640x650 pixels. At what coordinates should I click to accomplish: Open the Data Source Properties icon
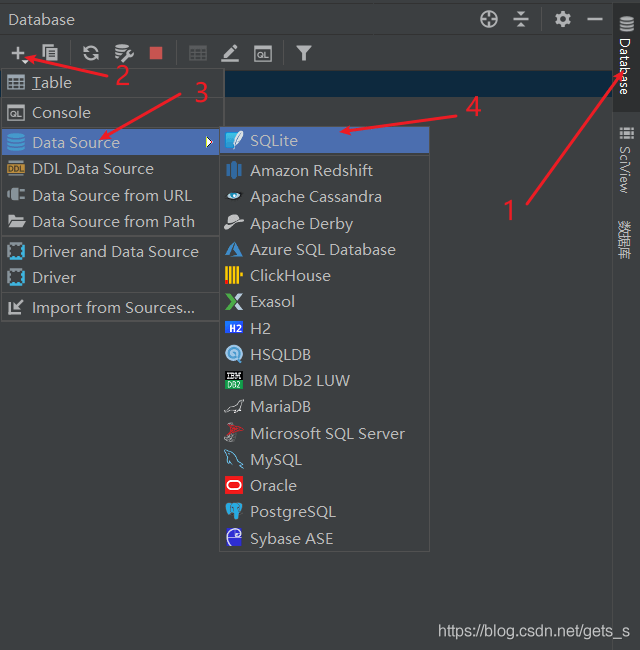pos(123,53)
